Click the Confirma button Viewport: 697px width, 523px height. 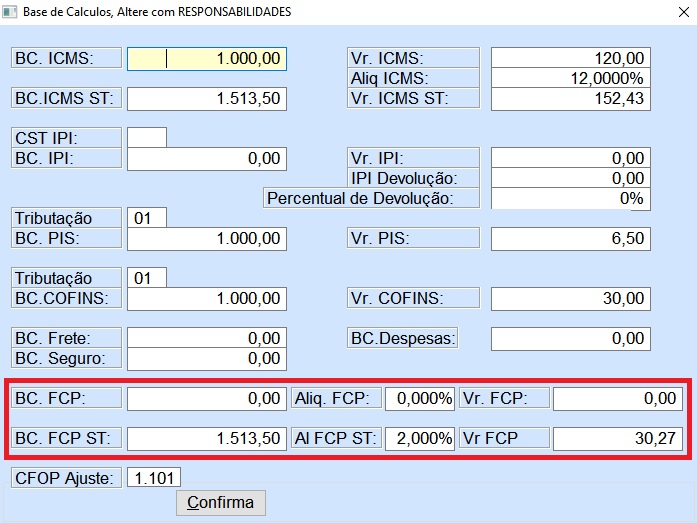coord(220,502)
